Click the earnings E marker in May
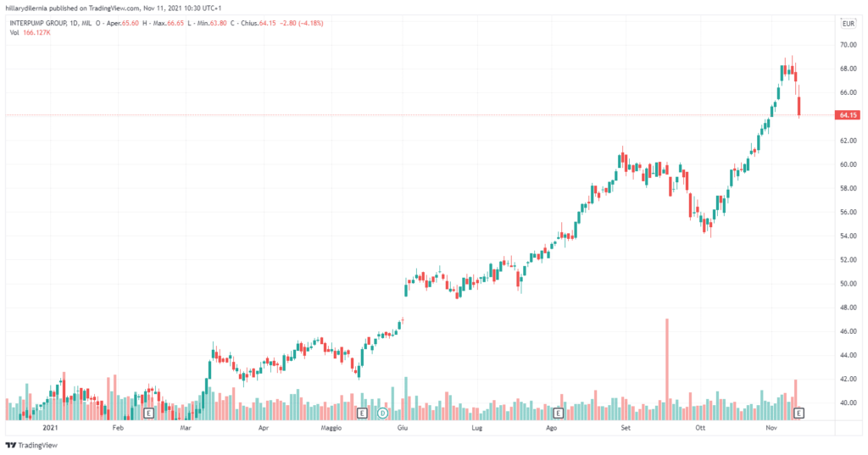 click(362, 413)
